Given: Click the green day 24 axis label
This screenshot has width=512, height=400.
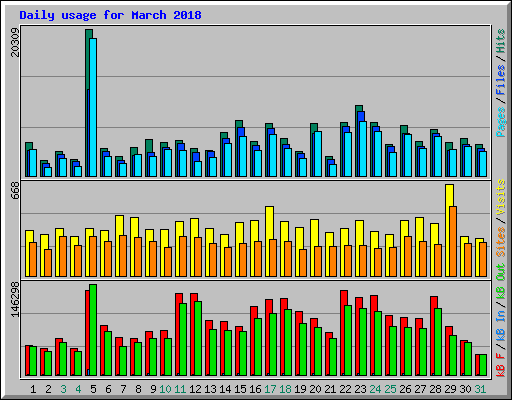Looking at the screenshot, I should [x=375, y=389].
